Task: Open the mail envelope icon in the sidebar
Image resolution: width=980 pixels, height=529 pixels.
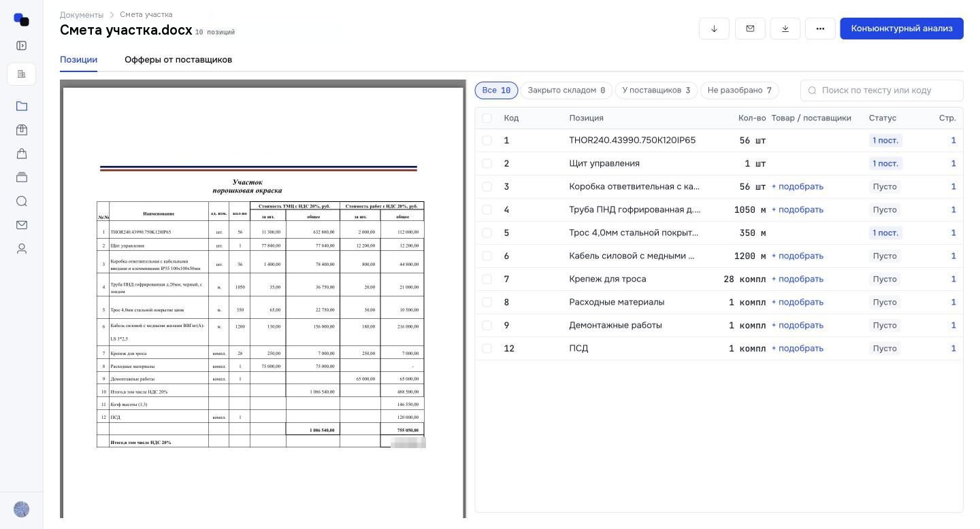Action: tap(22, 225)
